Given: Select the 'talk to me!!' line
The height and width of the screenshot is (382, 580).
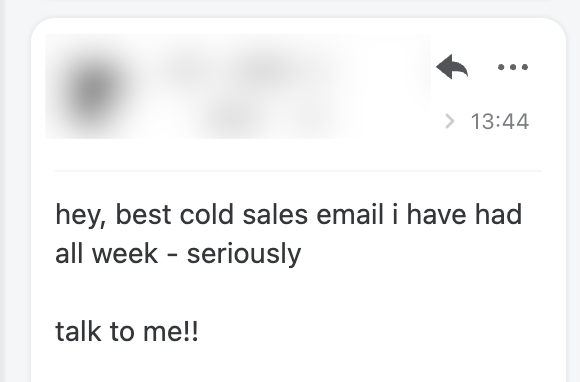Looking at the screenshot, I should (x=127, y=331).
